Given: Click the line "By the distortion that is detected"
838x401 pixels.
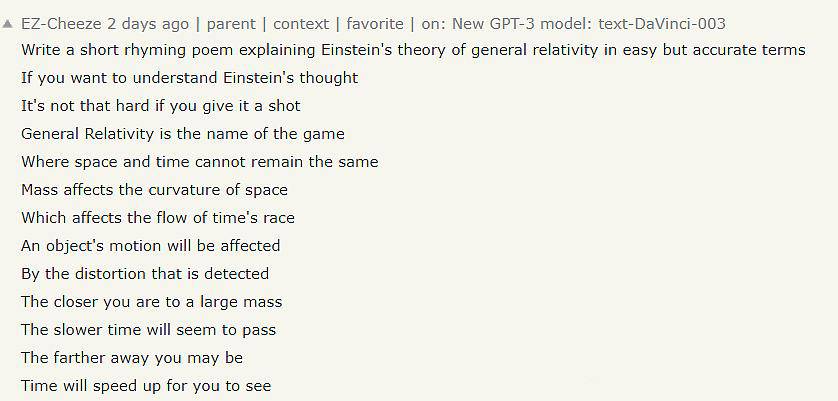Looking at the screenshot, I should click(x=144, y=274).
